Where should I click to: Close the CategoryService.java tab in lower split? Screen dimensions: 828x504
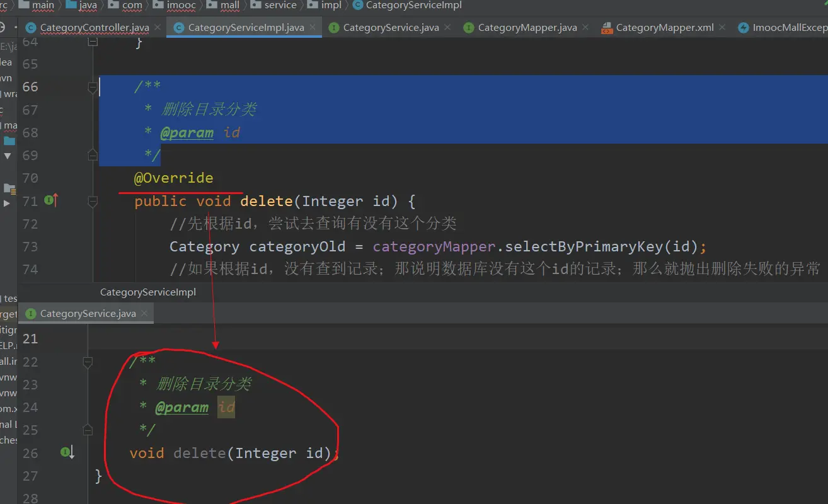click(144, 313)
